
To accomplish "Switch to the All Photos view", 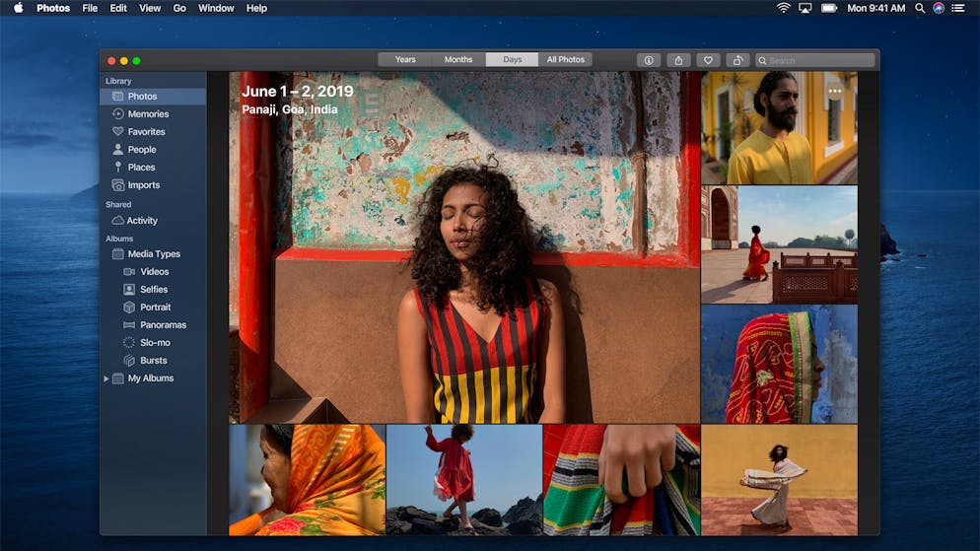I will pyautogui.click(x=566, y=60).
